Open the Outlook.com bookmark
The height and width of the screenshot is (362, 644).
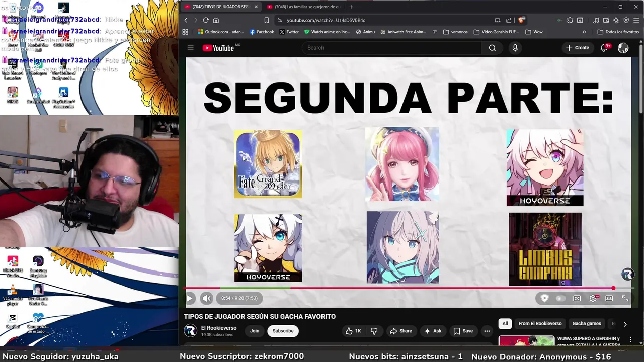pos(220,32)
